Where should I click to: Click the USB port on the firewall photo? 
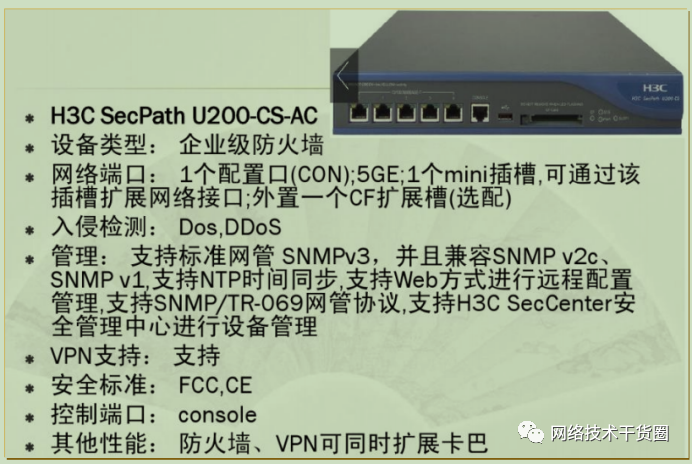click(x=506, y=116)
